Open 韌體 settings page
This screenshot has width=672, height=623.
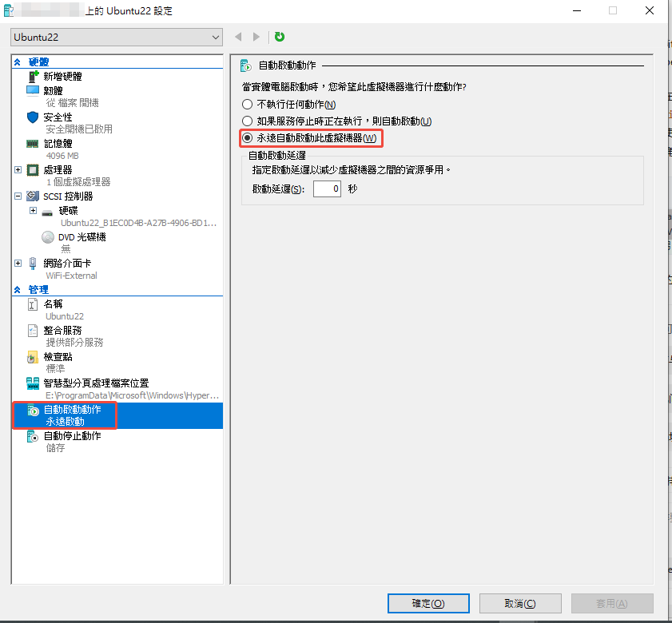(x=54, y=91)
